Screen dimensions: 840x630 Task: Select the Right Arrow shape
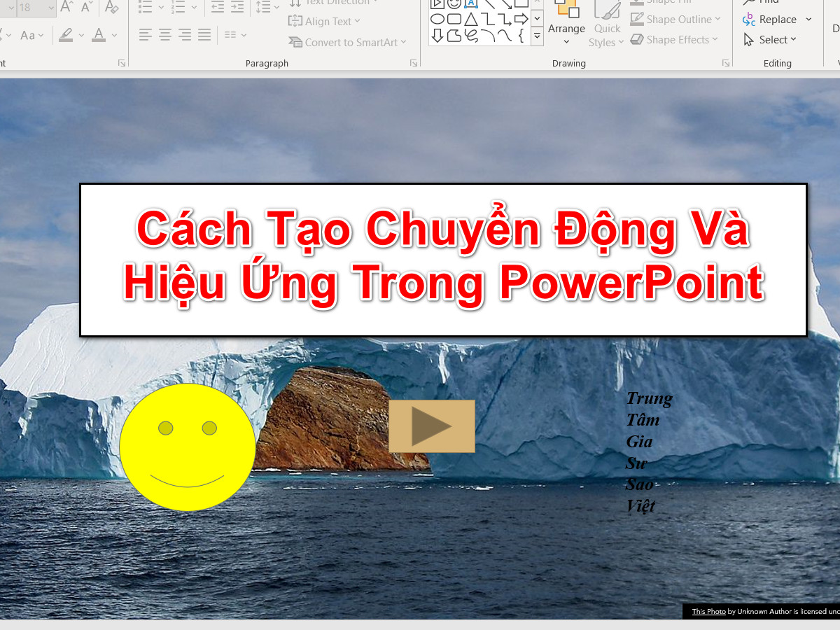521,19
